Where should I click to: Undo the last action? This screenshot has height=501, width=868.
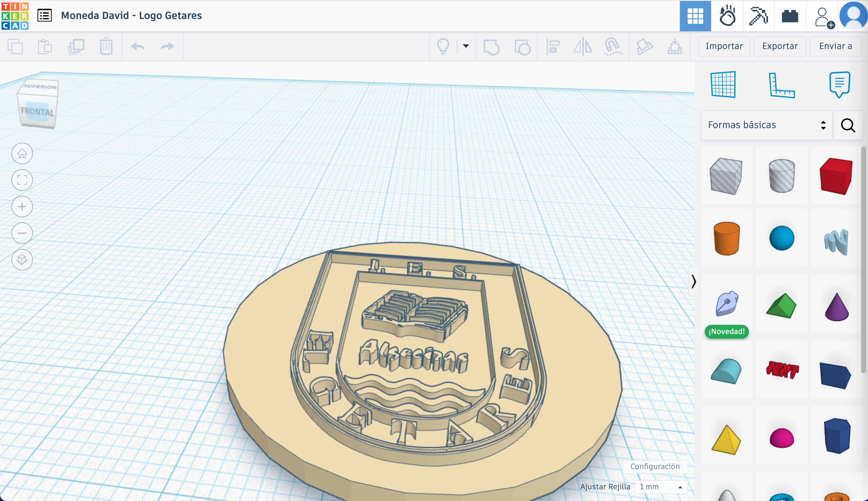click(137, 46)
